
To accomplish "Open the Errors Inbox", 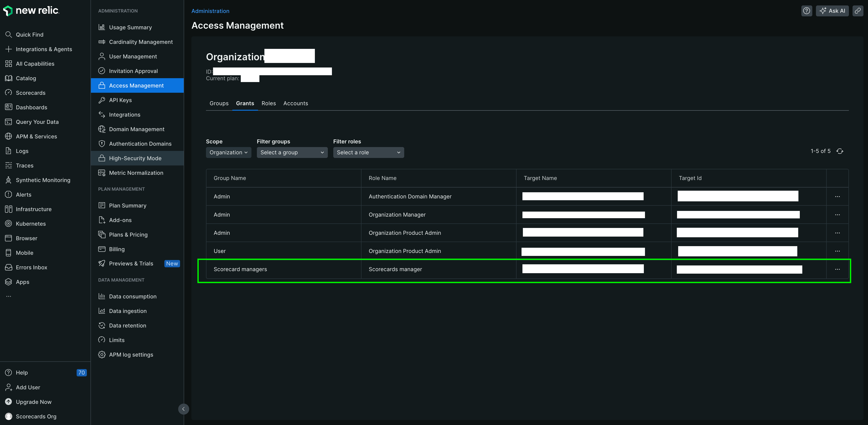I will point(32,267).
